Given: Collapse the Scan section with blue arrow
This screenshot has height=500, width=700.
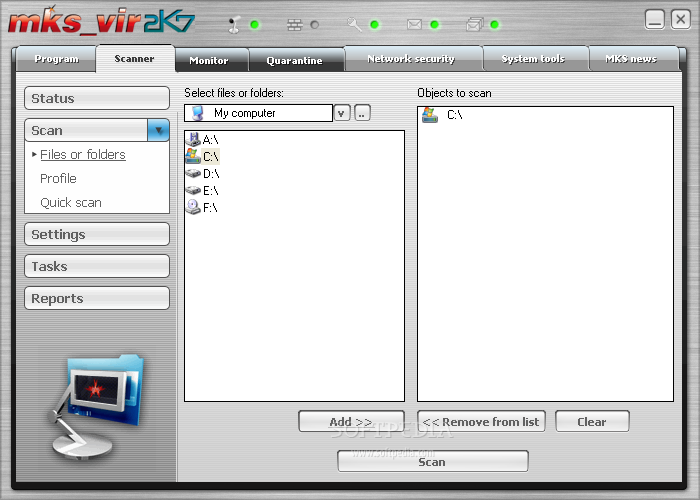Looking at the screenshot, I should (x=158, y=130).
